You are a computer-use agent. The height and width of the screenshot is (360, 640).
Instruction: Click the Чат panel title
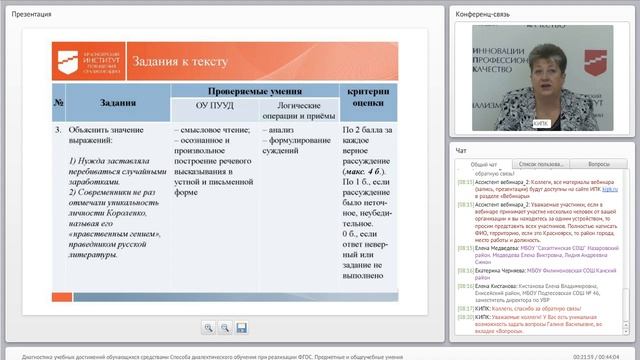461,151
